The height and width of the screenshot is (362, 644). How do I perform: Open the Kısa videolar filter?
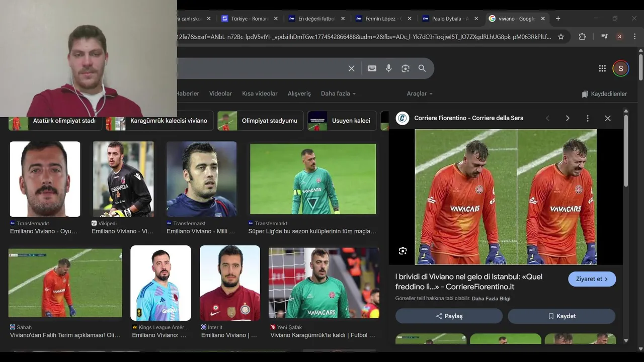pyautogui.click(x=260, y=94)
